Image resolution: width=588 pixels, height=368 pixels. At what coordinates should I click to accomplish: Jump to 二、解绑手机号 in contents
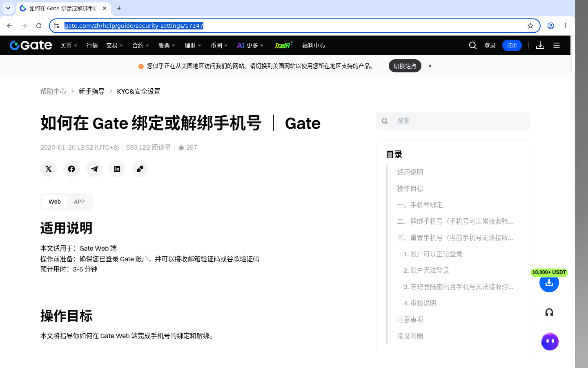[455, 221]
